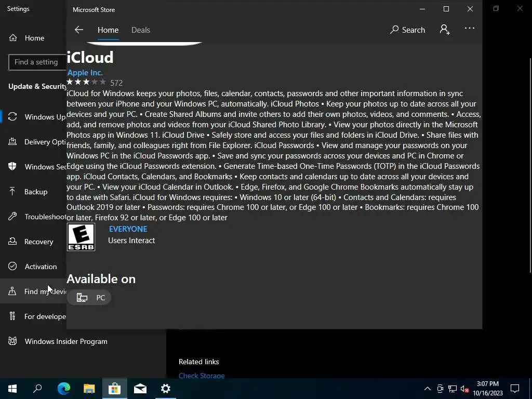The width and height of the screenshot is (532, 399).
Task: Click the muted volume tray icon
Action: pyautogui.click(x=465, y=389)
